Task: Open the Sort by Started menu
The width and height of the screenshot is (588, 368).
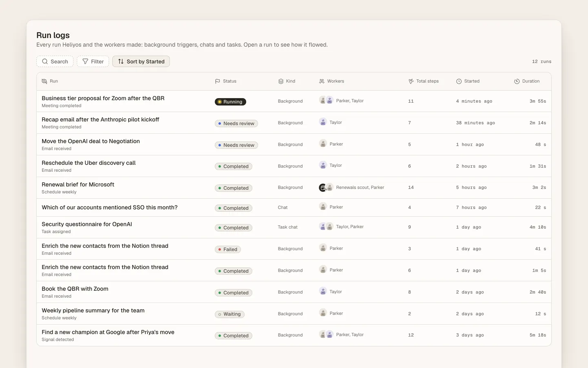Action: [x=141, y=61]
